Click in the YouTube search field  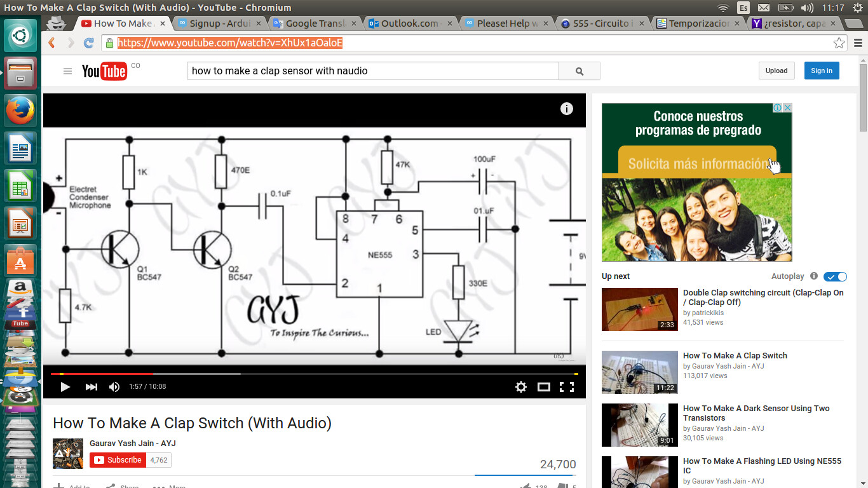pyautogui.click(x=373, y=71)
